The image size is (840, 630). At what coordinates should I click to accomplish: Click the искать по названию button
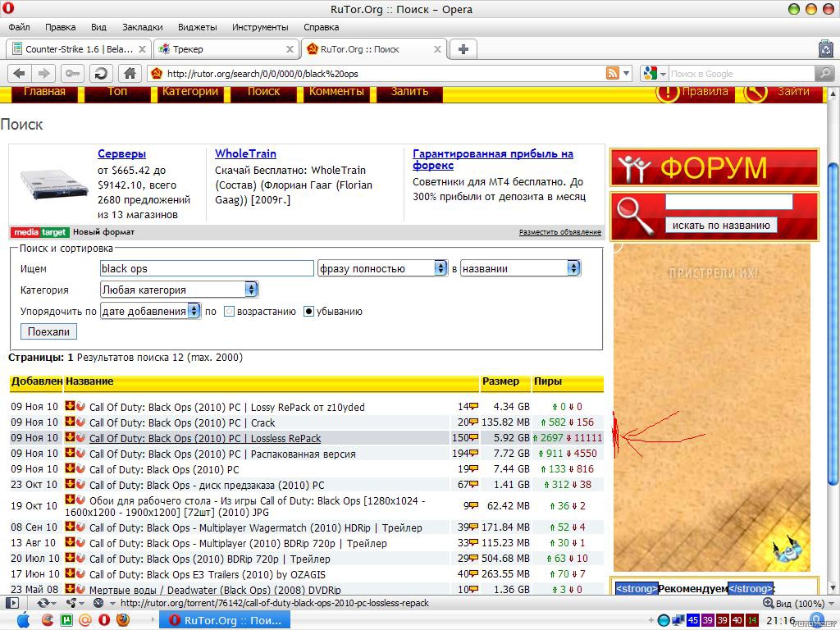point(721,226)
